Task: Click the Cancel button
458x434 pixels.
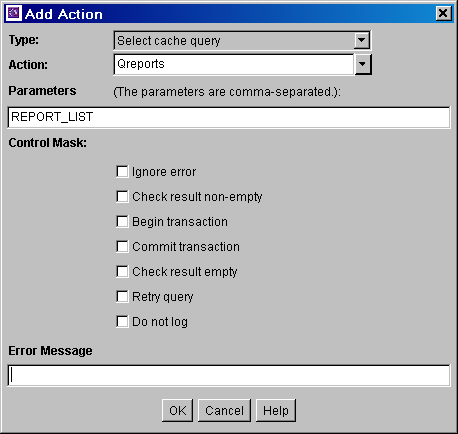Action: [x=224, y=411]
